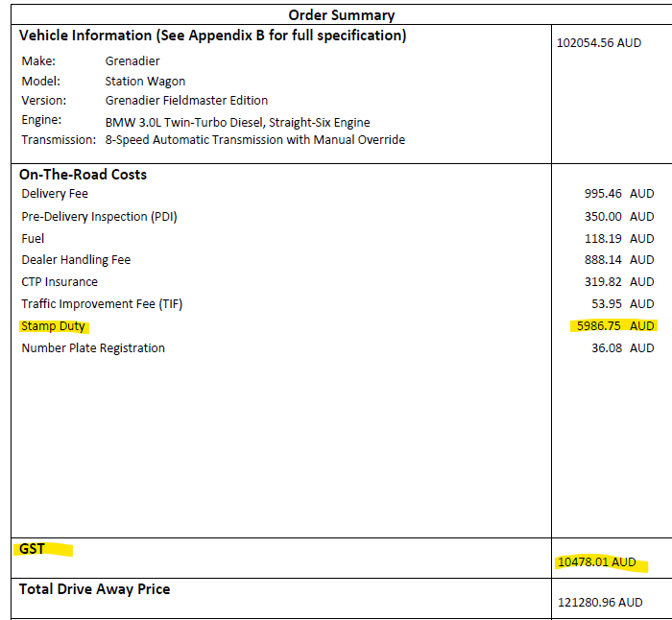
Task: Select the Fuel line item label
Action: point(33,238)
